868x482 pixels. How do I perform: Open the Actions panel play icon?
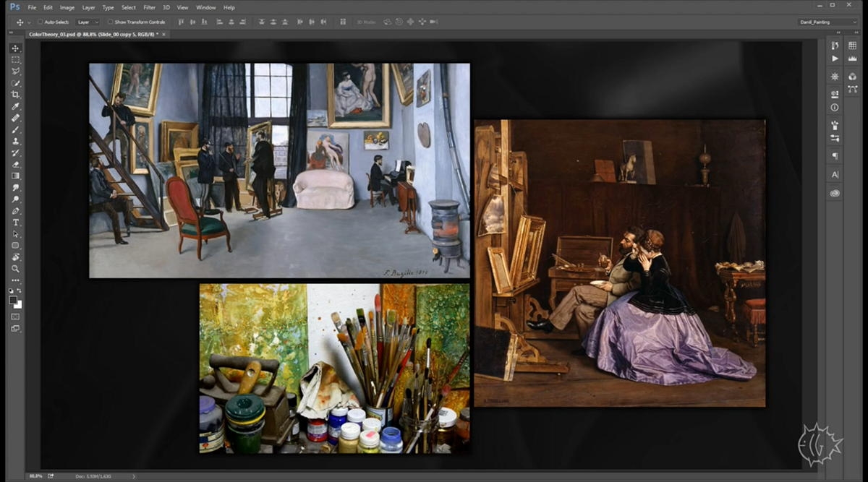click(x=835, y=59)
